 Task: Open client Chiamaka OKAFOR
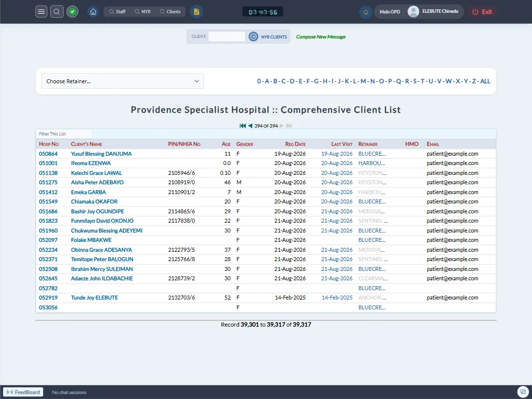point(94,201)
